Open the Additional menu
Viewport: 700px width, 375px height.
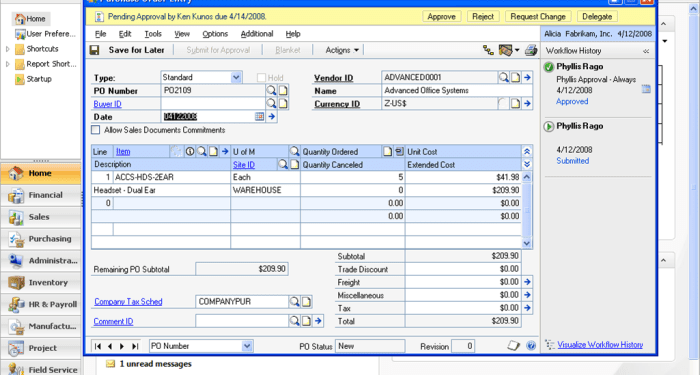[257, 34]
